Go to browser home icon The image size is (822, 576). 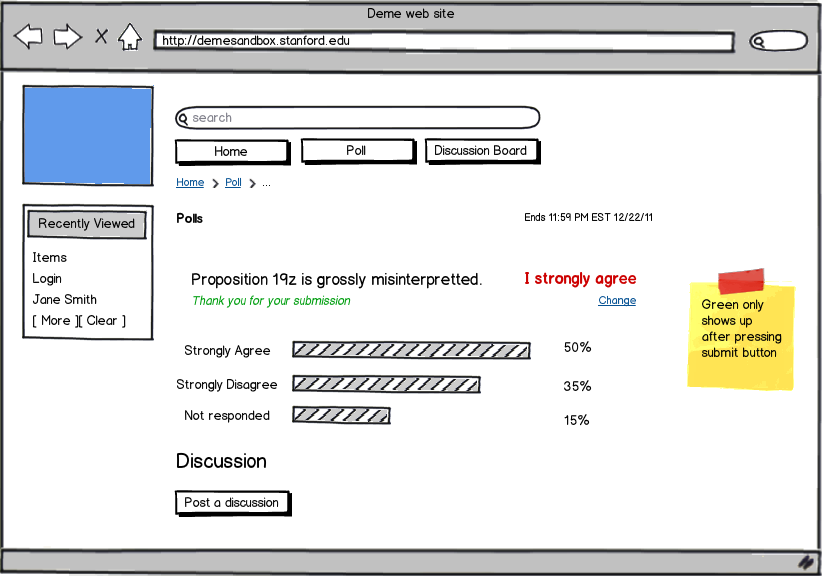130,38
